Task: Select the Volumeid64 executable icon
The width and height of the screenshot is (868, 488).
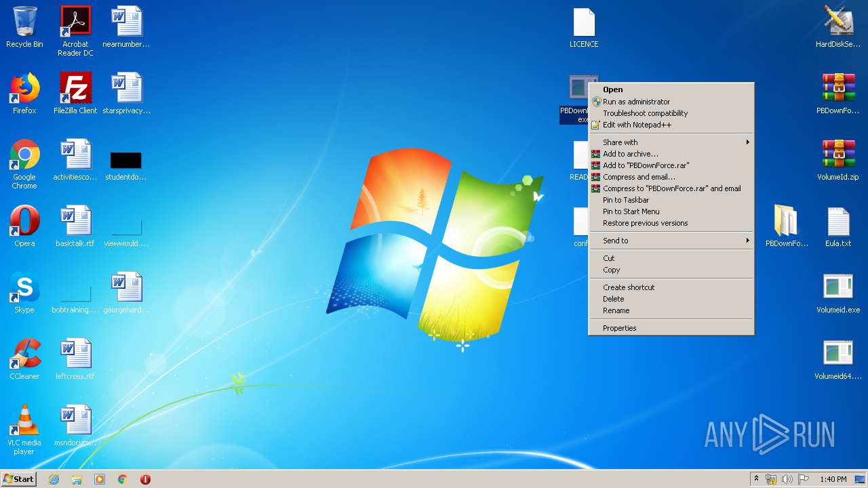Action: coord(838,359)
